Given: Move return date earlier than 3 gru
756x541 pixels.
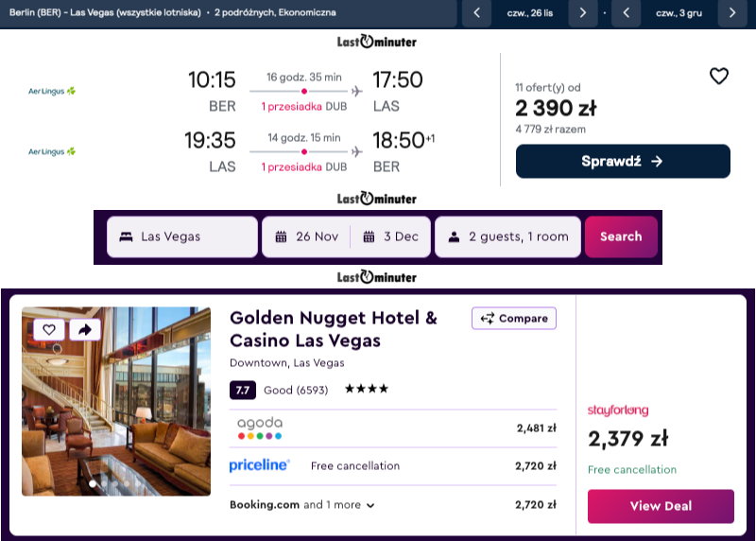Looking at the screenshot, I should (x=626, y=13).
